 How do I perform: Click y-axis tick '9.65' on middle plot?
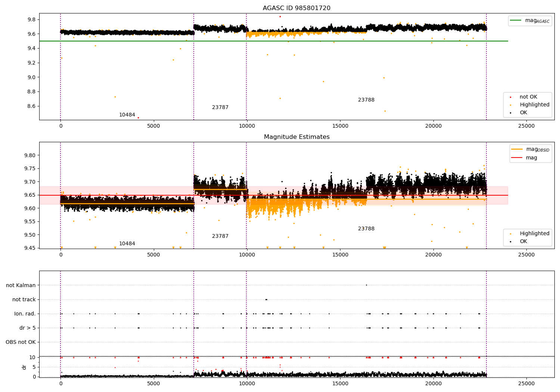point(30,195)
